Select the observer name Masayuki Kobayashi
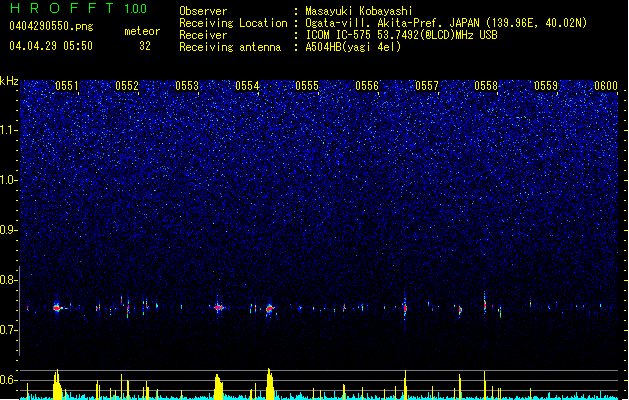This screenshot has width=629, height=400. click(359, 11)
